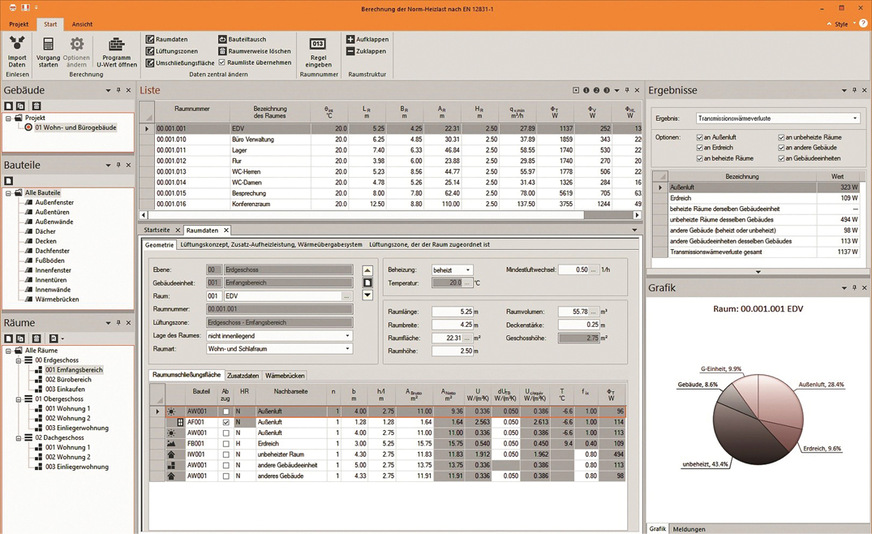The image size is (872, 534).
Task: Start calculation with Vorgang starten
Action: 49,44
